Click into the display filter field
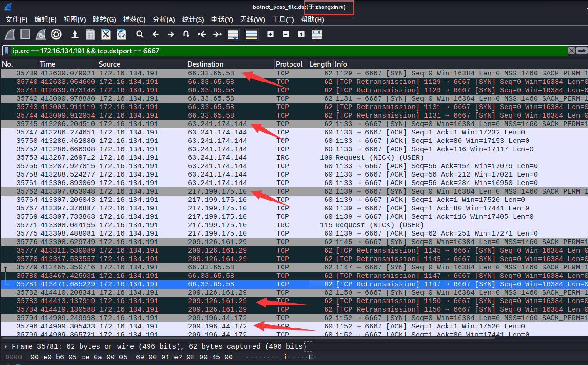The width and height of the screenshot is (588, 365). (x=288, y=51)
